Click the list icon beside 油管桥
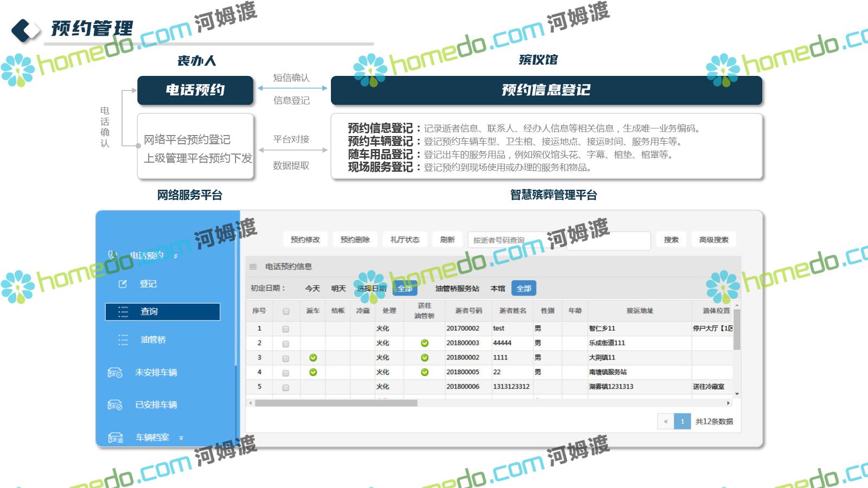 (123, 340)
